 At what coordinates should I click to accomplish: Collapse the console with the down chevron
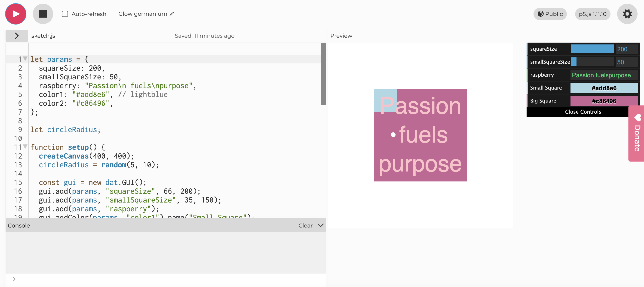pyautogui.click(x=321, y=225)
